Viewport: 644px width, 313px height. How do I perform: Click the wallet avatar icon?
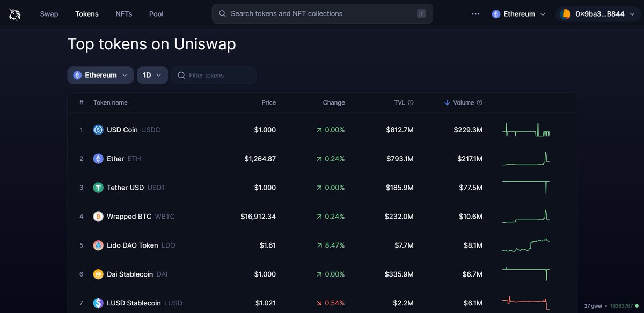pos(566,14)
